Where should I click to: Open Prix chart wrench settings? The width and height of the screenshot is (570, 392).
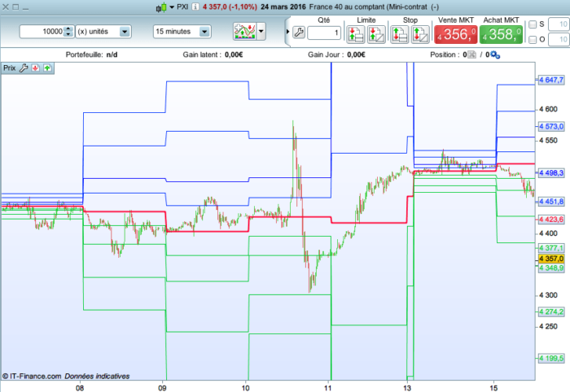click(x=24, y=68)
